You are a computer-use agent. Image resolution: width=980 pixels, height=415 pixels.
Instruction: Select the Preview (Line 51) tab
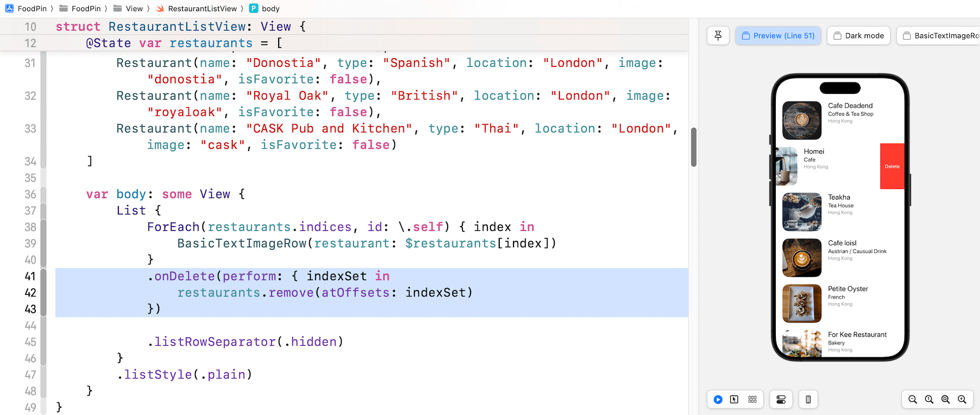click(x=778, y=36)
